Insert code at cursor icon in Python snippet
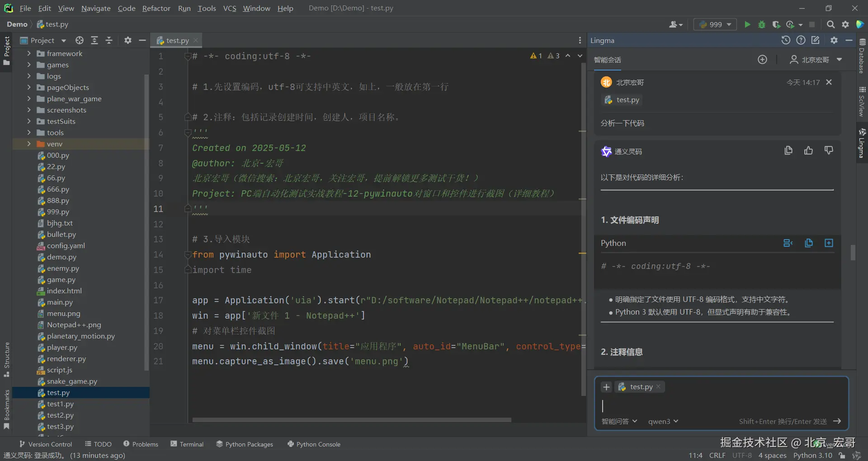Screen dimensions: 868x461 (x=788, y=243)
